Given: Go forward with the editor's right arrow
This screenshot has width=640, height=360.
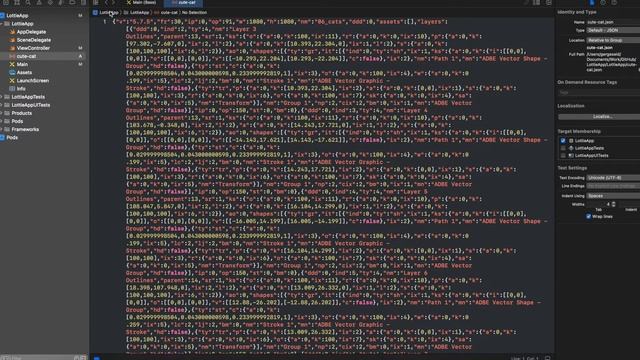Looking at the screenshot, I should [x=113, y=2].
